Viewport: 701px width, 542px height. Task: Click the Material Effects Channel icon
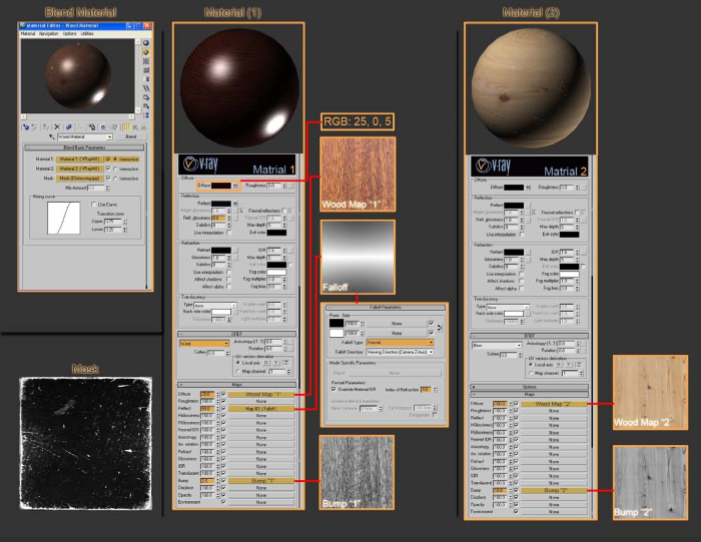[x=103, y=127]
